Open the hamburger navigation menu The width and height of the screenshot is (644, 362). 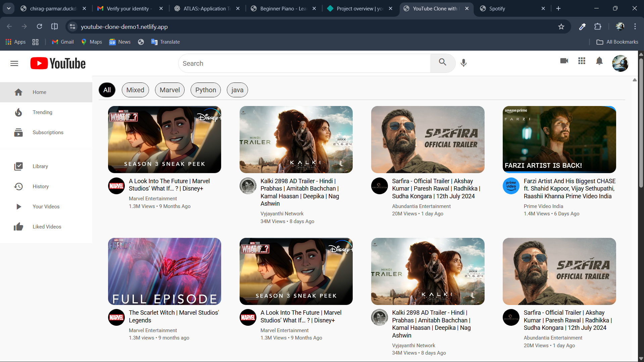coord(14,63)
